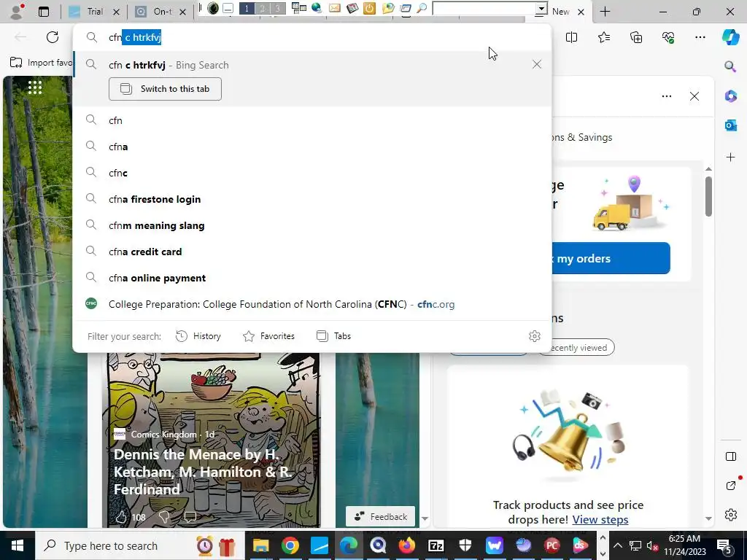Screen dimensions: 747x560
Task: Select the 'cfnm meaning slang' suggestion
Action: [312, 225]
